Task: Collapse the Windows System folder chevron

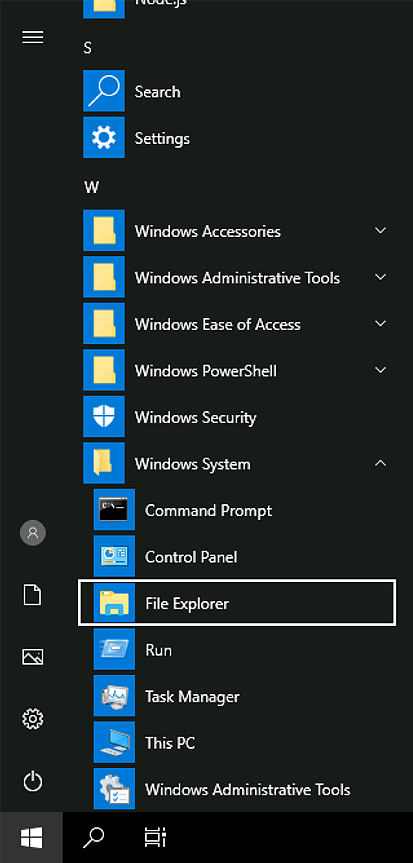Action: 381,463
